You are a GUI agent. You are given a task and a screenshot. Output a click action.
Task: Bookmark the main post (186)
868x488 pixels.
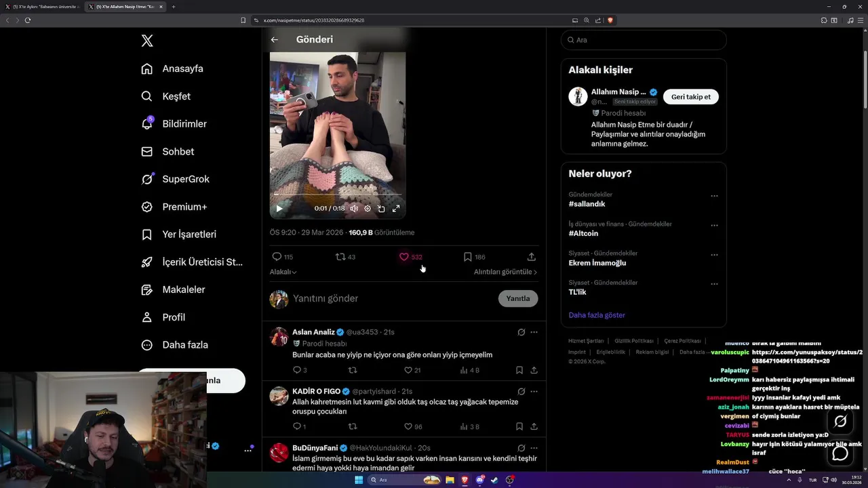(x=474, y=257)
